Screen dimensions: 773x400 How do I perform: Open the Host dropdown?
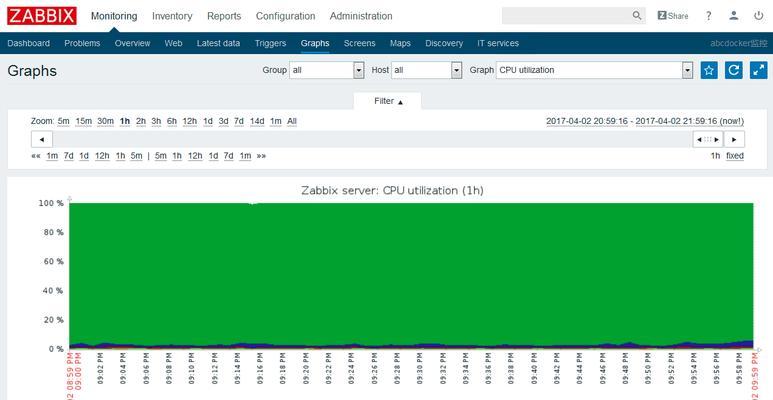click(426, 70)
